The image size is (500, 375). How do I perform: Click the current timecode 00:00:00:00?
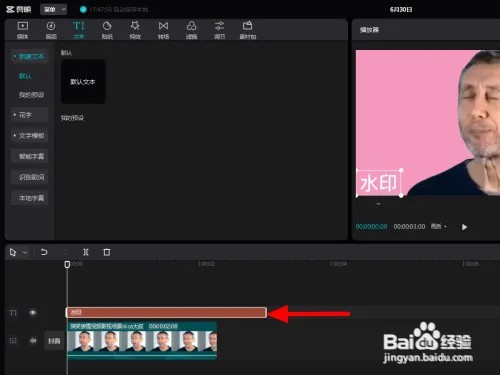[371, 227]
